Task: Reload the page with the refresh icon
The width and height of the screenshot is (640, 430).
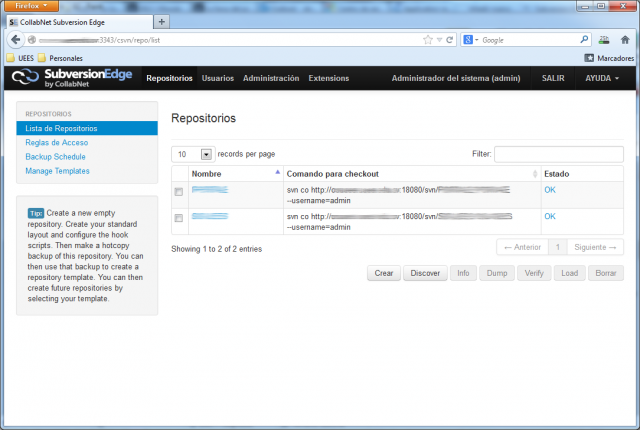Action: (449, 40)
